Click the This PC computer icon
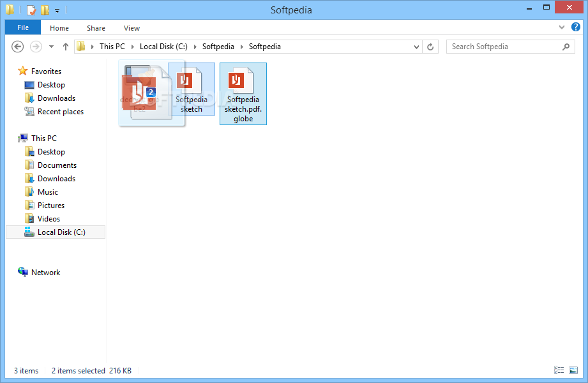 coord(23,138)
